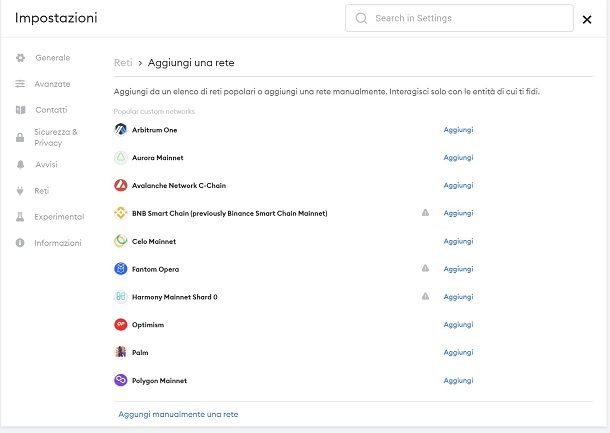Screen dimensions: 610x433
Task: Click the Optimism network name
Action: [x=148, y=325]
